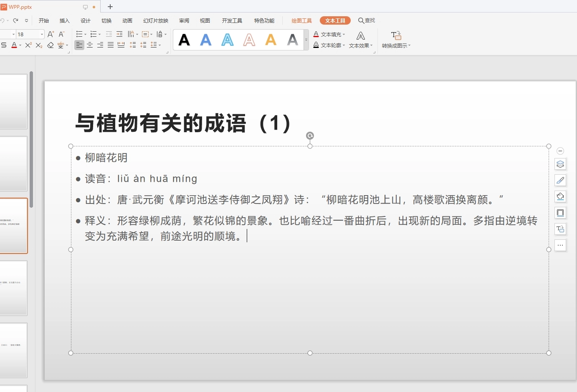Select gray shadow text preset
Viewport: 577px width, 392px height.
[x=293, y=40]
